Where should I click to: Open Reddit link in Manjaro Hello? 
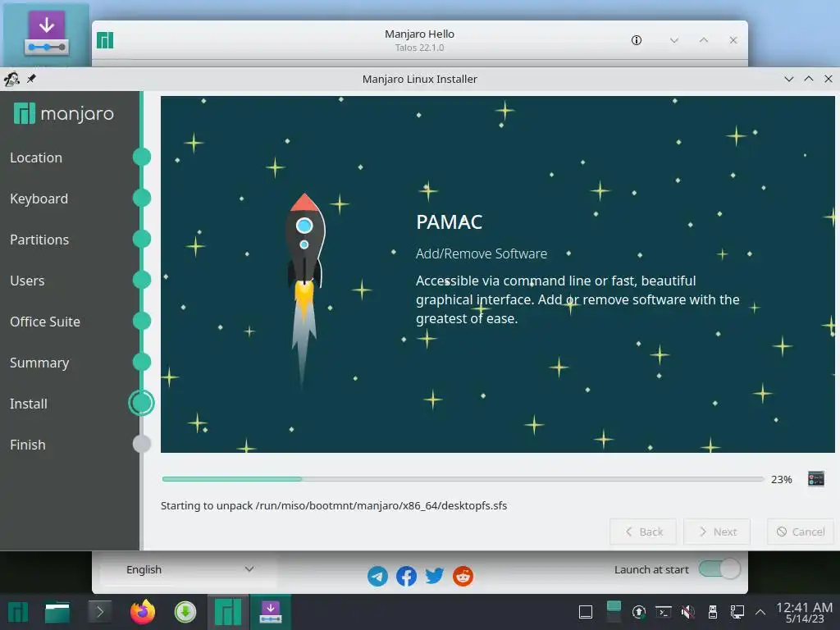[x=463, y=576]
